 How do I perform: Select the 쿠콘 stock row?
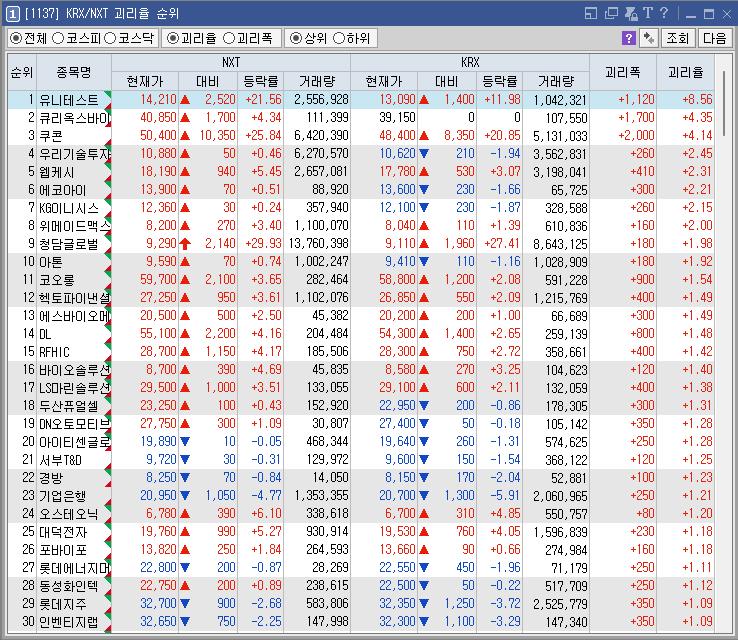361,136
